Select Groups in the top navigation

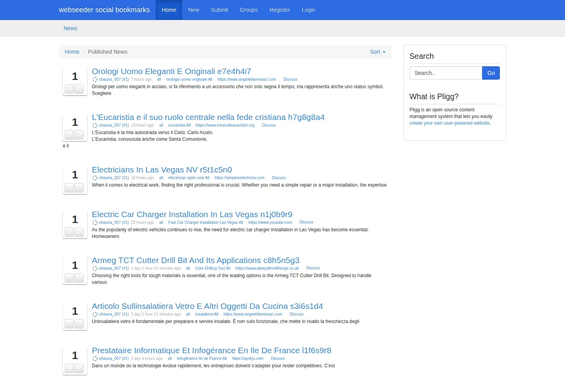click(x=249, y=10)
